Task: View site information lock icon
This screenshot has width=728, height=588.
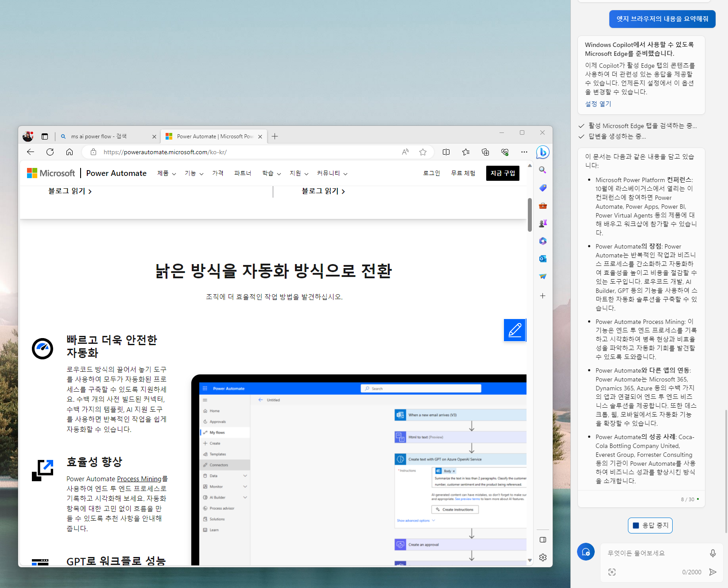Action: point(93,152)
